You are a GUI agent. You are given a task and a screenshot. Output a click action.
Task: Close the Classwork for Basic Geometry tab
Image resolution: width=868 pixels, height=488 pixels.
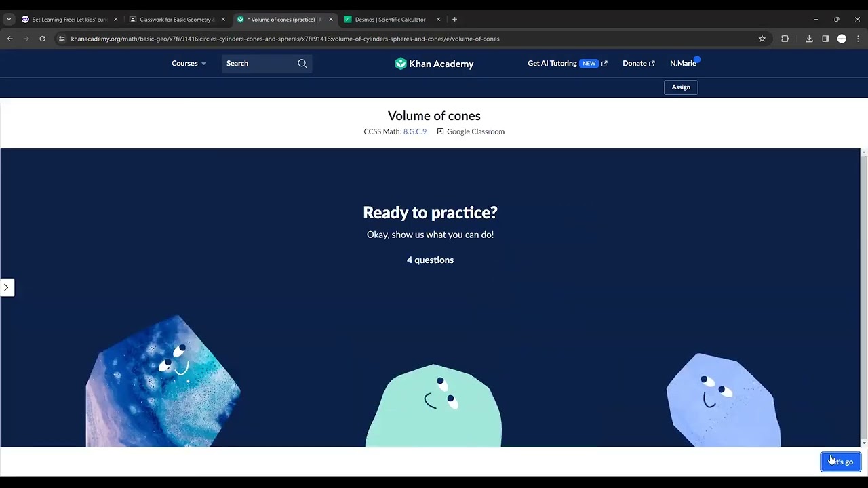tap(223, 20)
